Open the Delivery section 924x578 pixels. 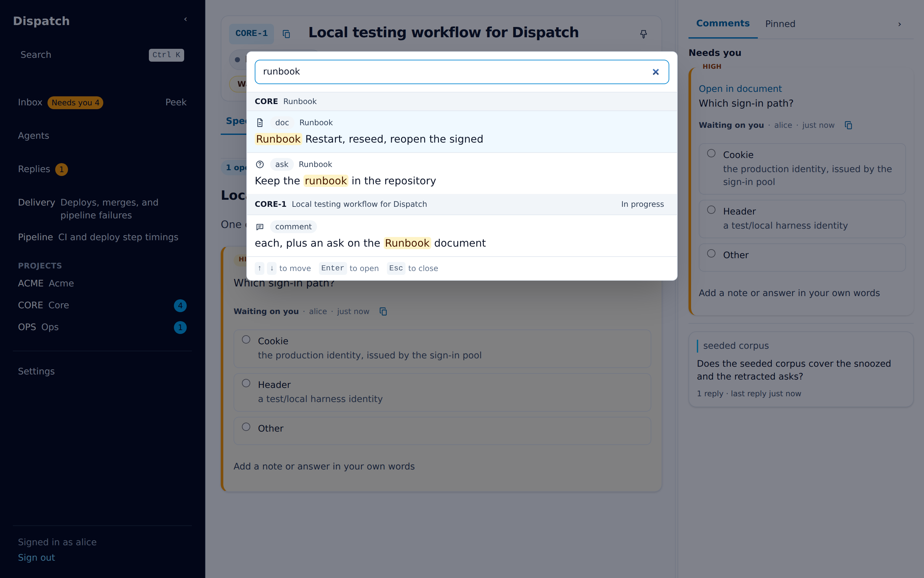102,209
